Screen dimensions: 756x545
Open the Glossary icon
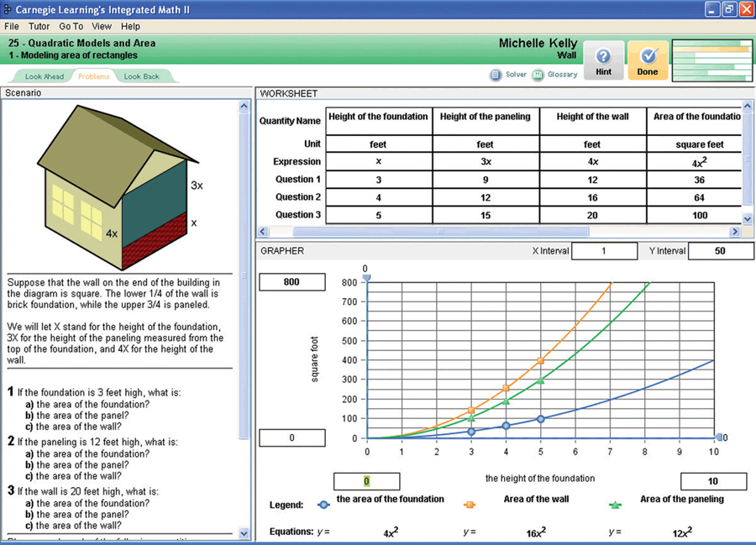538,75
